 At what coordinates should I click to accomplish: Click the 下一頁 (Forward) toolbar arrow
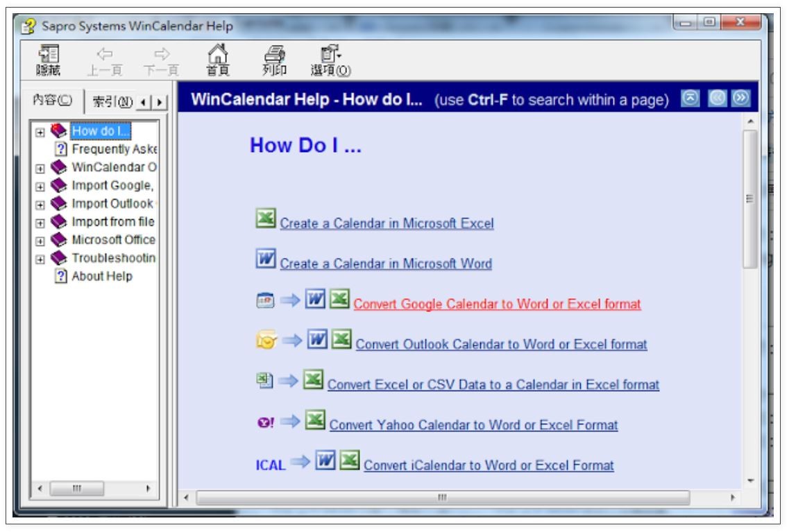[162, 61]
